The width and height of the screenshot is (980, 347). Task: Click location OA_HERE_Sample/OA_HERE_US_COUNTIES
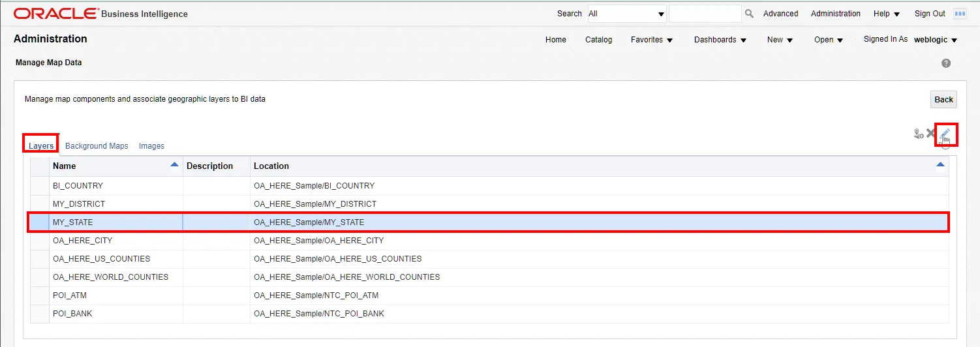[338, 259]
